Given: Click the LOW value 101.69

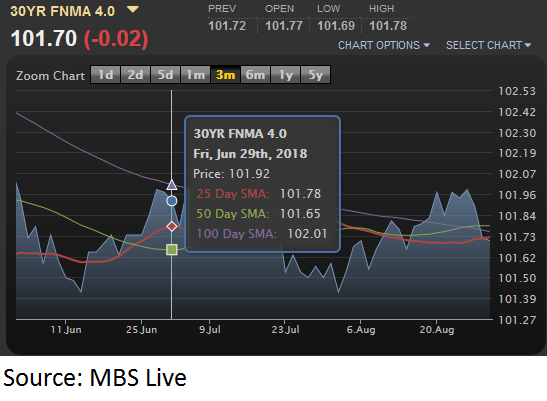Looking at the screenshot, I should [x=336, y=26].
